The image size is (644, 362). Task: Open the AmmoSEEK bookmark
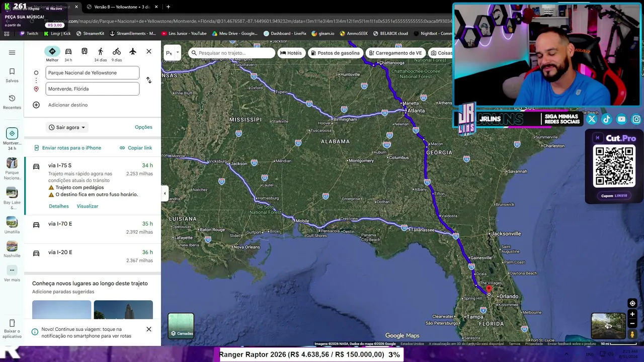coord(354,34)
